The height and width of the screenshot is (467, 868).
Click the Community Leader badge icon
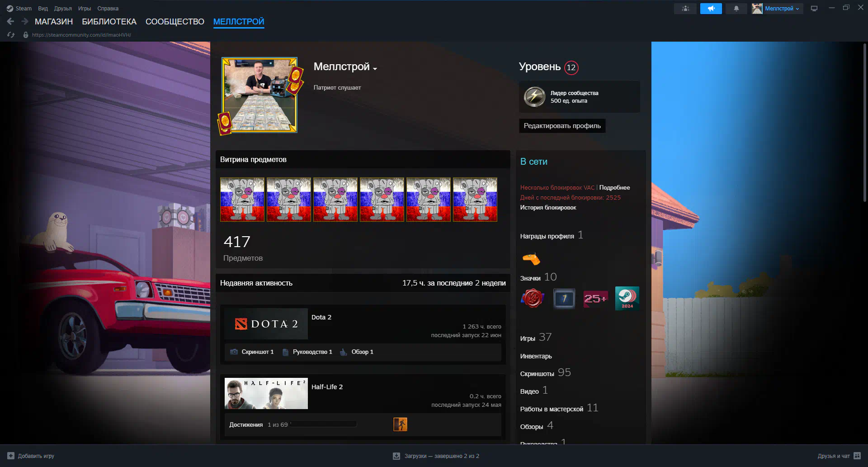(x=534, y=96)
